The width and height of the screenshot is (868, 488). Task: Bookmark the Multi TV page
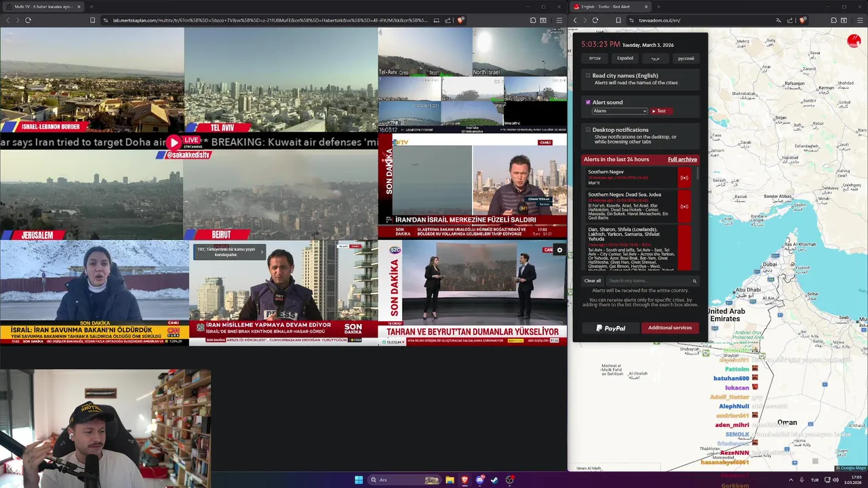pos(92,20)
